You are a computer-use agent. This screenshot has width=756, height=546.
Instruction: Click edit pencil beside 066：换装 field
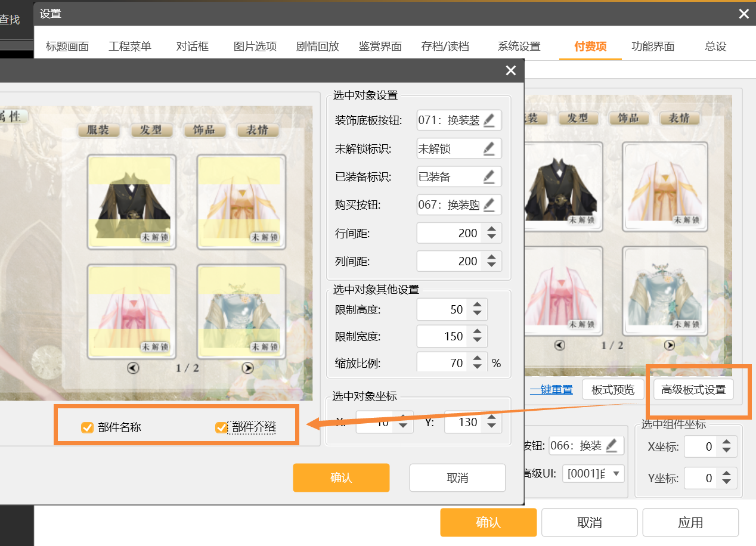pyautogui.click(x=611, y=445)
